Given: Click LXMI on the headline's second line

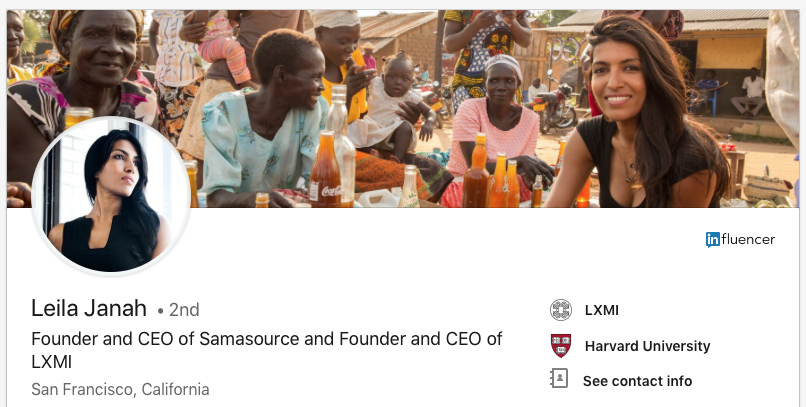Looking at the screenshot, I should click(52, 362).
